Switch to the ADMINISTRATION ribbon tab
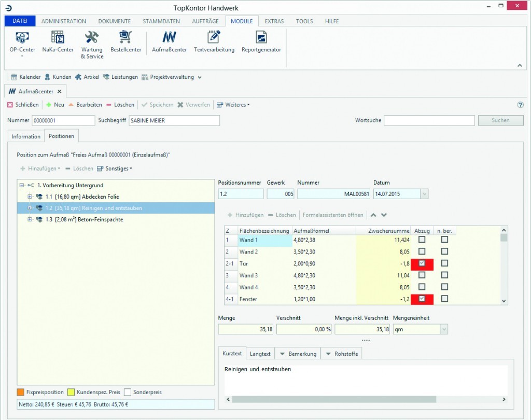 [x=64, y=21]
